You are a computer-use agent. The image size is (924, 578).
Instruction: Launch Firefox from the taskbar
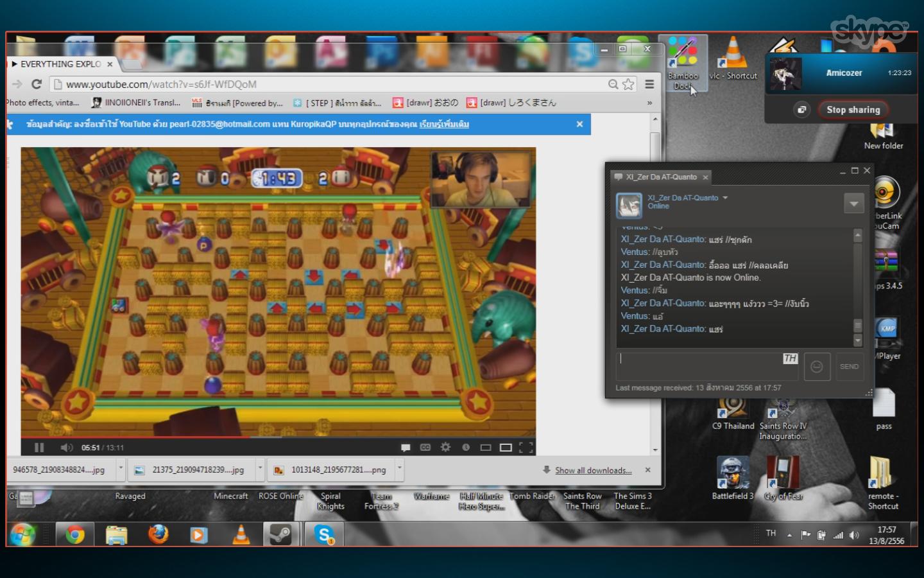(158, 534)
